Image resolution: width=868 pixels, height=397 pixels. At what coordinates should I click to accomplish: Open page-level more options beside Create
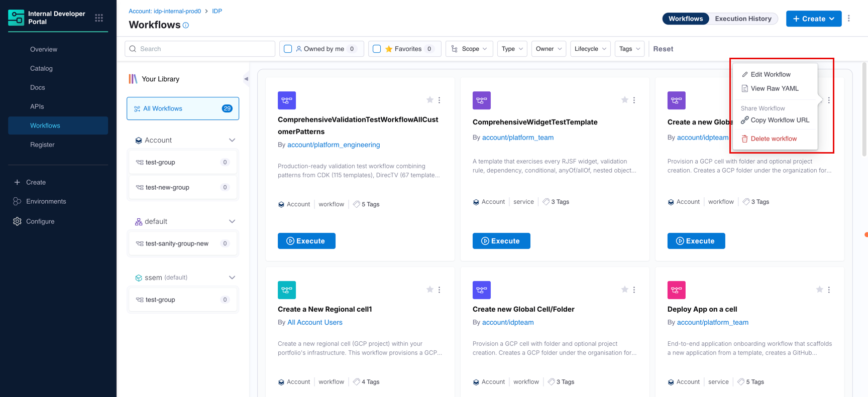pos(849,19)
